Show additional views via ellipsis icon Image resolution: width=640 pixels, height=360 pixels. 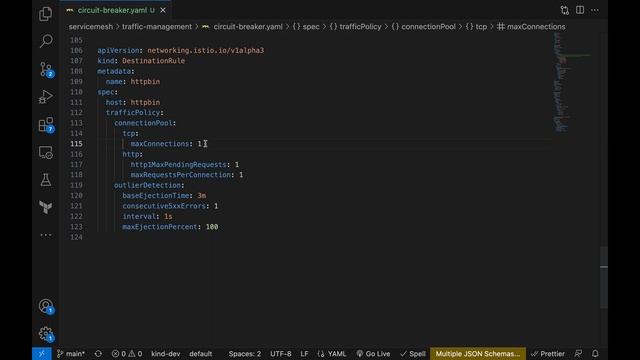point(46,235)
